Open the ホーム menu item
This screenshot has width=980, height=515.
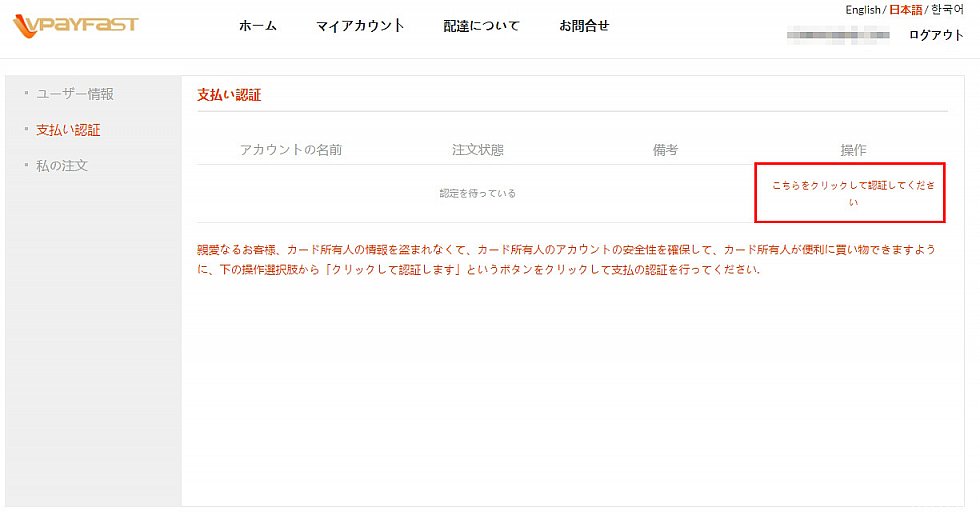(x=258, y=26)
